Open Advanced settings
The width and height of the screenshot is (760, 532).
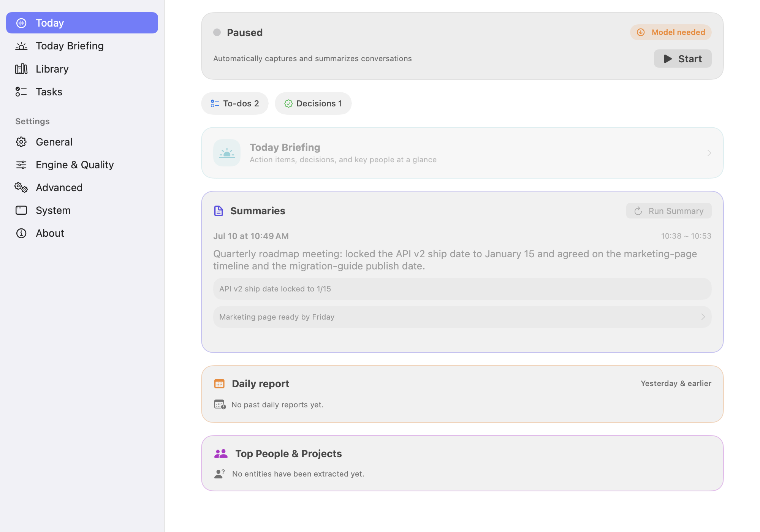coord(82,187)
